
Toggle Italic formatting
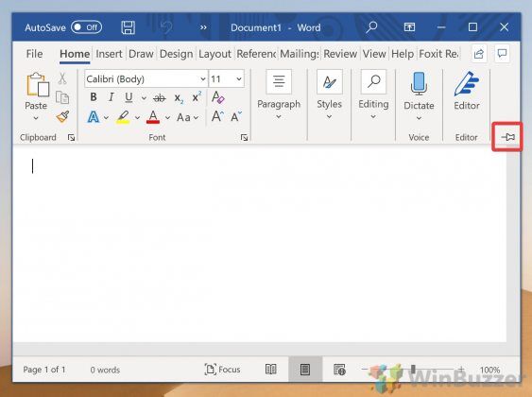tap(111, 97)
